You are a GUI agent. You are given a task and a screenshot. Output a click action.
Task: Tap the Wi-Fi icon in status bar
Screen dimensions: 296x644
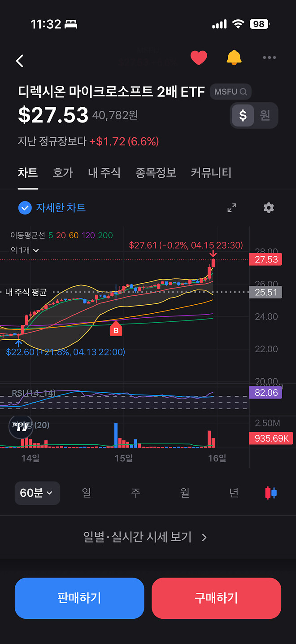click(238, 24)
